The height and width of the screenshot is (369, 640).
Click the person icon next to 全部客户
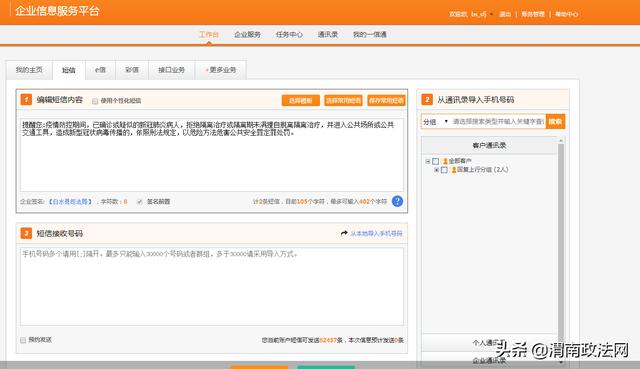click(445, 161)
